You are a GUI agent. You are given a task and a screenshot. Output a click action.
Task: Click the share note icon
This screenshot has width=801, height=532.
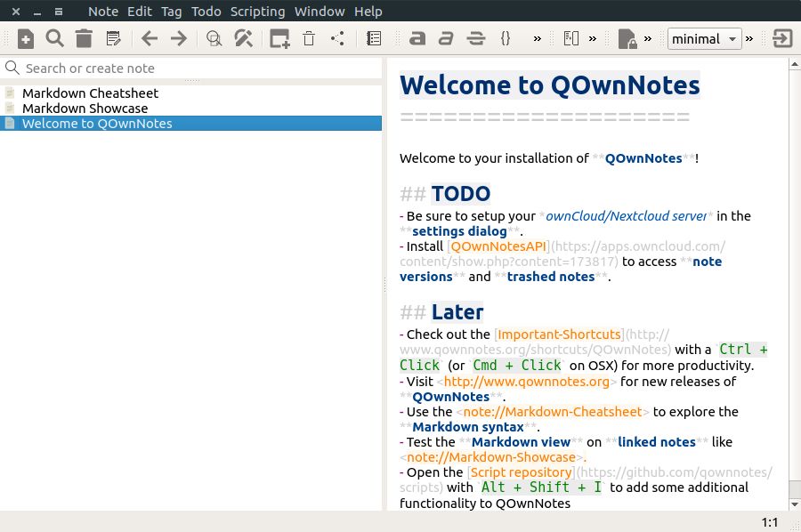coord(337,39)
